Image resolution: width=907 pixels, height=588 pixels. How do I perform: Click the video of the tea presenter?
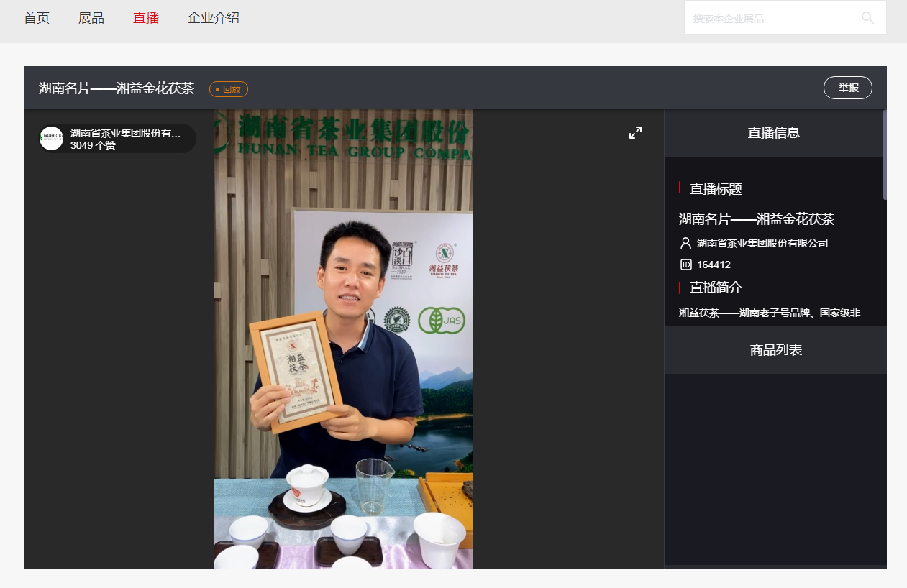[344, 339]
